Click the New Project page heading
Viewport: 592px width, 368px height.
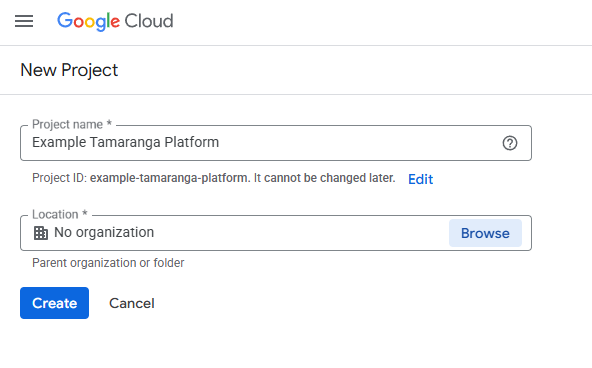[x=69, y=70]
